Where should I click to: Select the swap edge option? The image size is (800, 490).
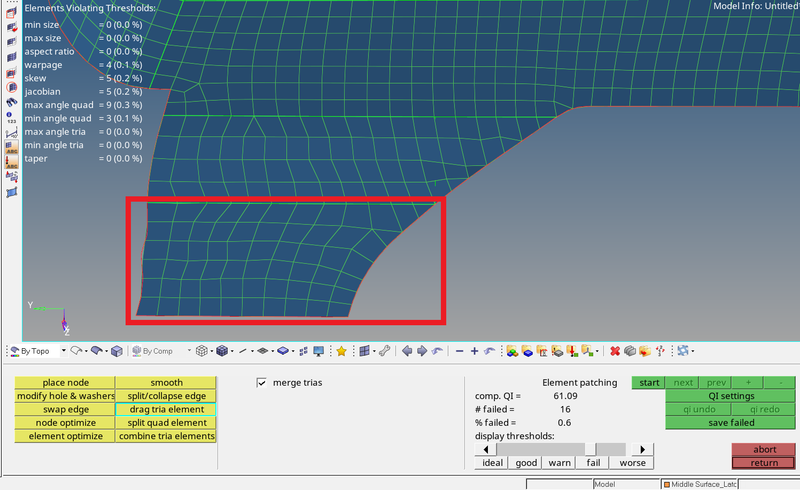(x=66, y=410)
